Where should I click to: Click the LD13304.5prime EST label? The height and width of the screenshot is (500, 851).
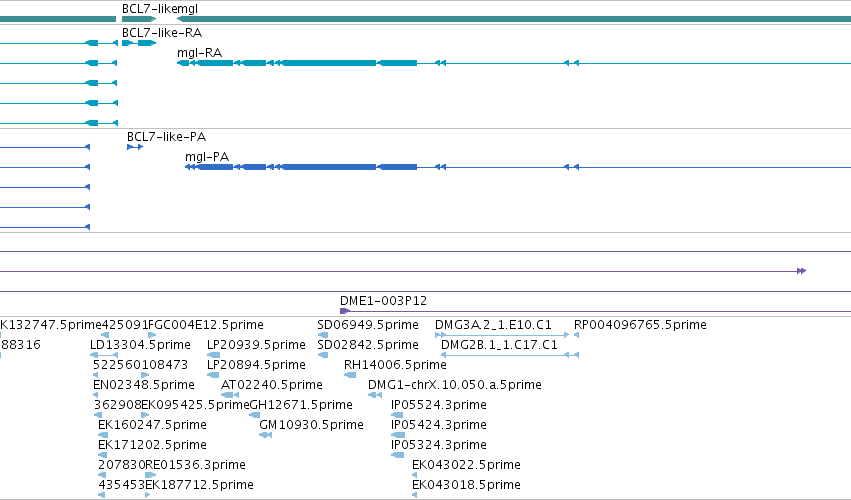(x=140, y=345)
